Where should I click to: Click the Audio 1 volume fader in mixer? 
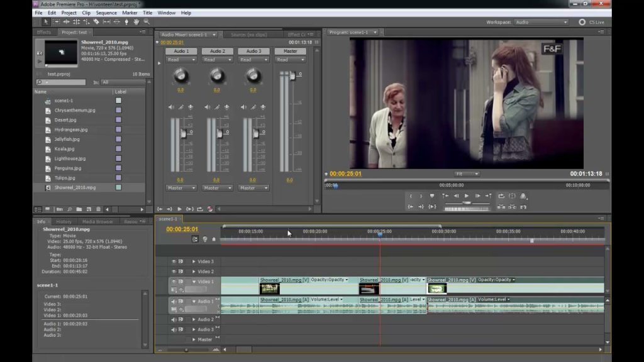click(x=183, y=133)
